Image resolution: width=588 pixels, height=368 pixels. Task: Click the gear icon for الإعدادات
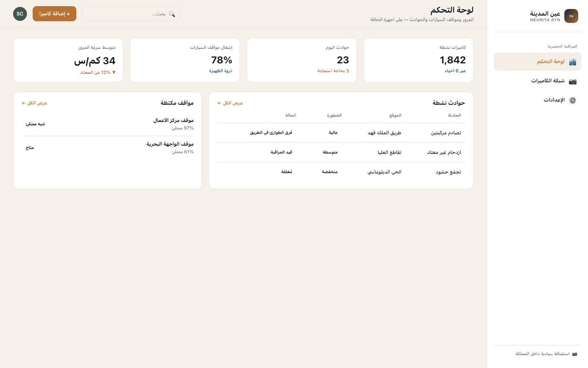pos(572,100)
